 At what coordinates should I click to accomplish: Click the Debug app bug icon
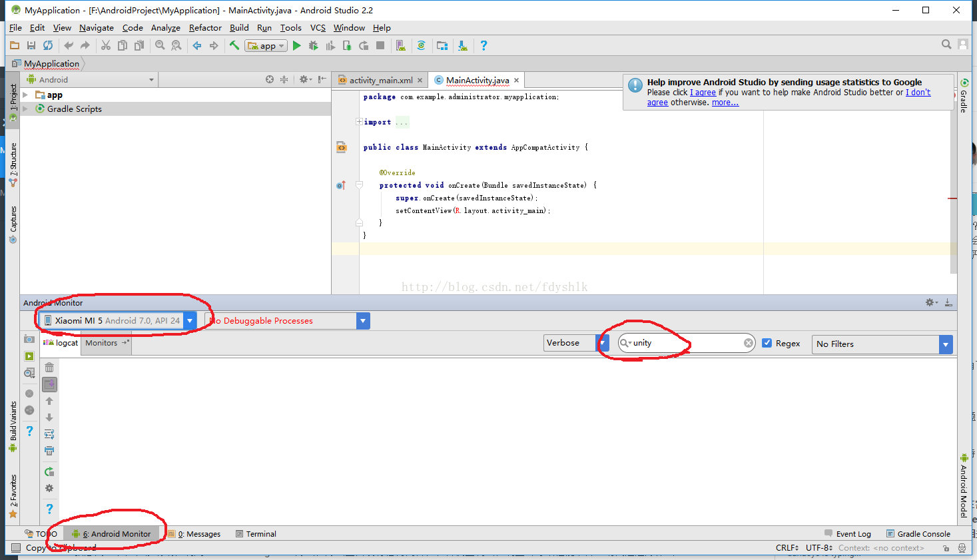tap(314, 45)
